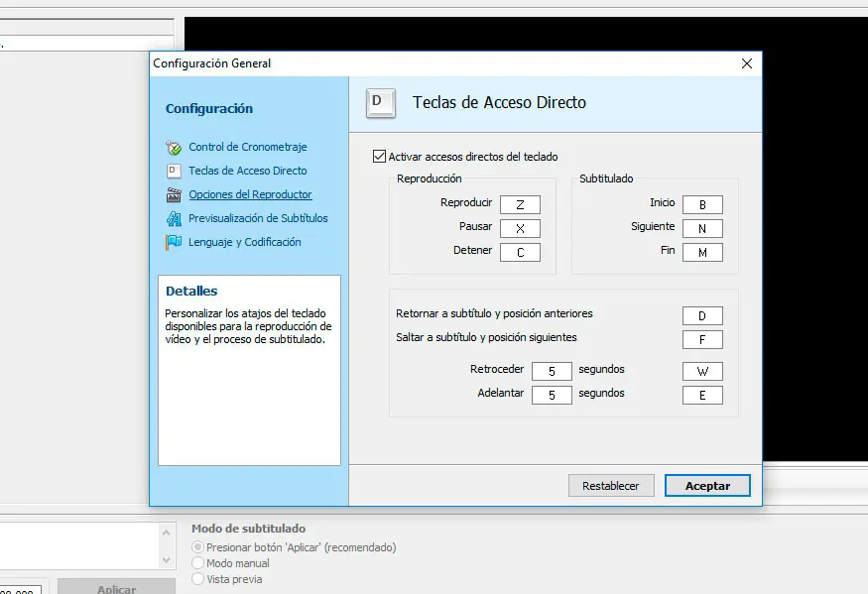Open Opciones del Reproductor page
868x594 pixels.
[250, 194]
